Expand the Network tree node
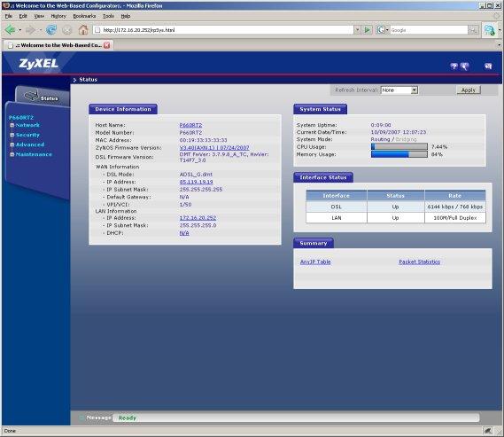 12,125
